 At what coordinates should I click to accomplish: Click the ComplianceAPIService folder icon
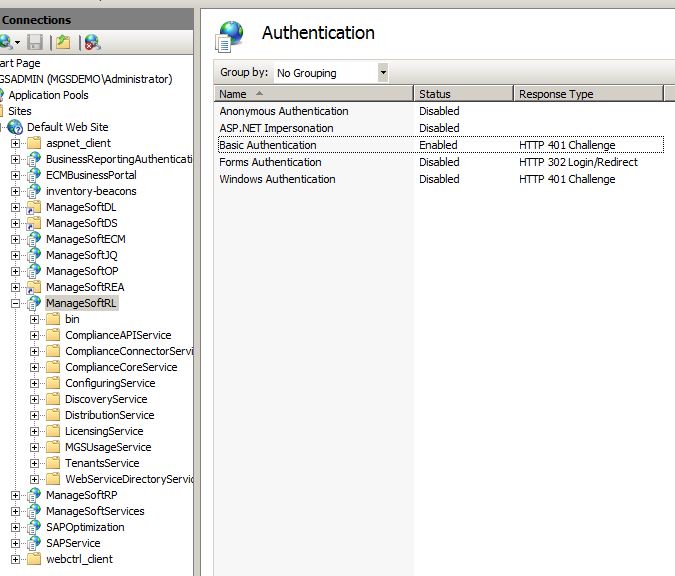[53, 335]
